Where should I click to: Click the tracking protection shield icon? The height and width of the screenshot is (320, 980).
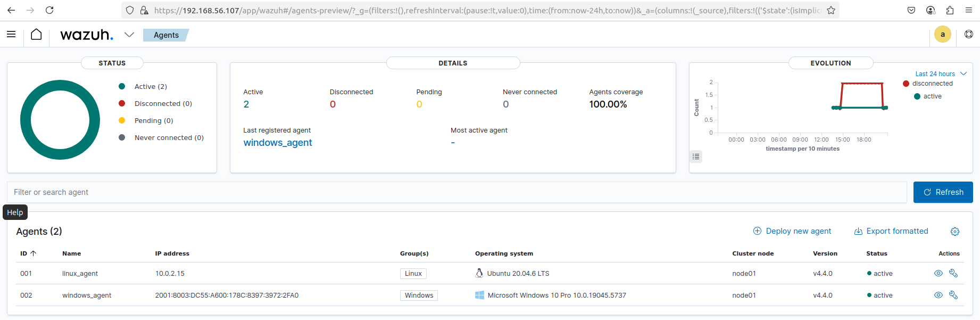130,10
